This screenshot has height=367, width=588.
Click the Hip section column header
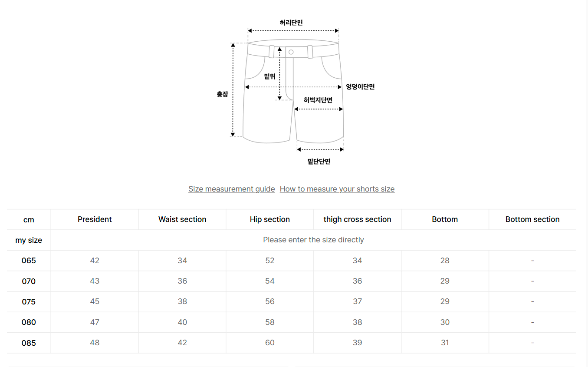coord(270,219)
